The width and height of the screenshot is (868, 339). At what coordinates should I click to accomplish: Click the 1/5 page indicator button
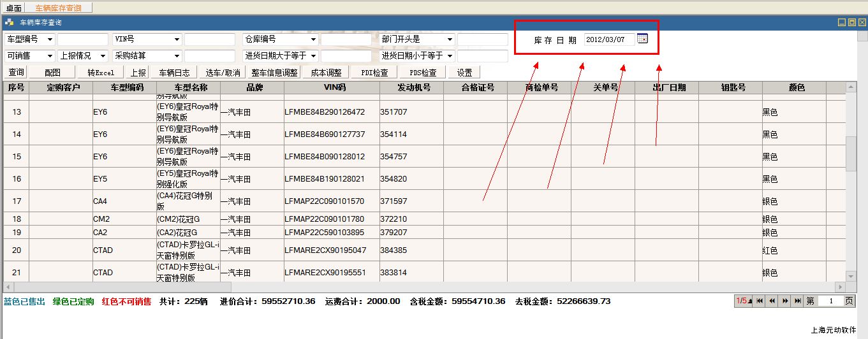point(744,301)
